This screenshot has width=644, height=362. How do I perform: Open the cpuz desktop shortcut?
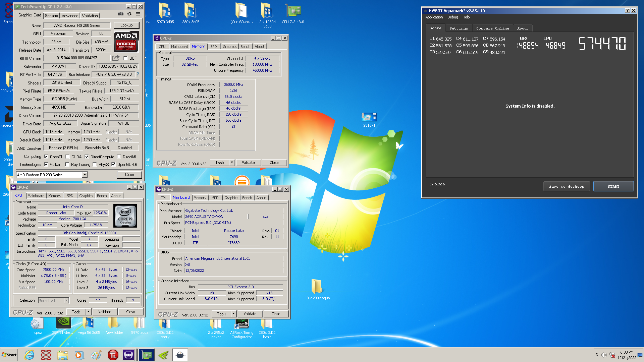pyautogui.click(x=38, y=326)
